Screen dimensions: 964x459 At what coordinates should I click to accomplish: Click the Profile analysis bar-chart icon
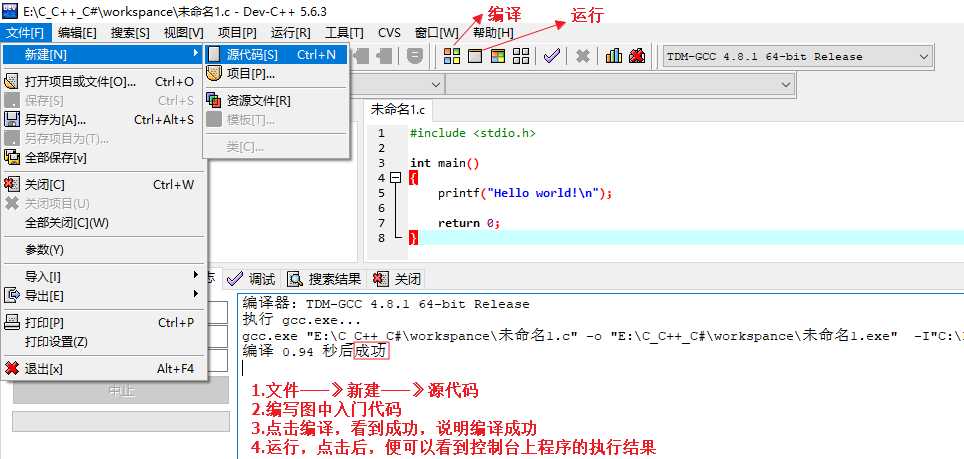[x=614, y=56]
